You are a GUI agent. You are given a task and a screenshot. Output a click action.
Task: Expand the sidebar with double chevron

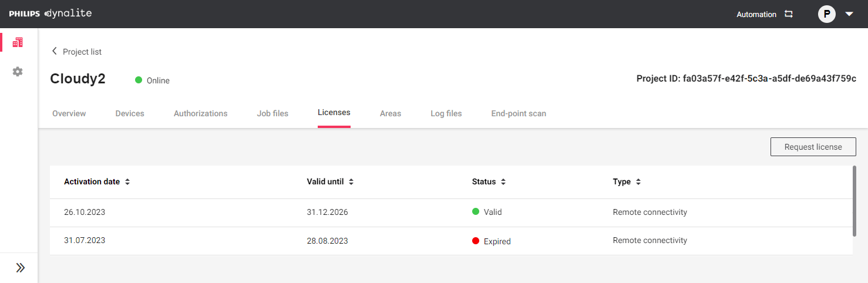point(21,268)
